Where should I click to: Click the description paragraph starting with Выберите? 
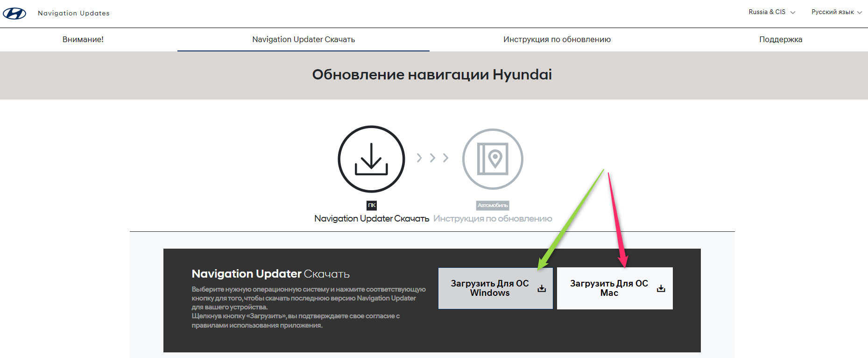pyautogui.click(x=308, y=307)
